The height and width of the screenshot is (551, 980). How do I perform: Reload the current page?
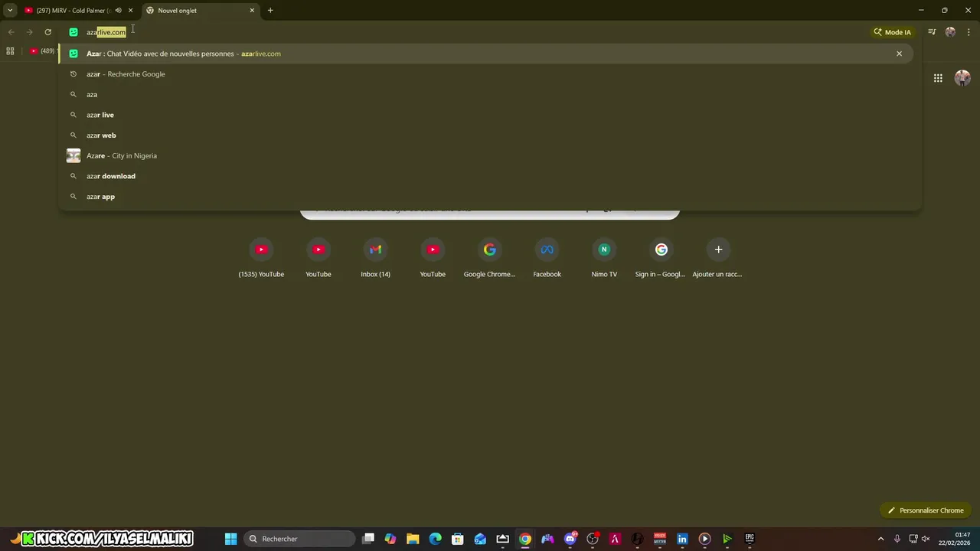point(47,32)
